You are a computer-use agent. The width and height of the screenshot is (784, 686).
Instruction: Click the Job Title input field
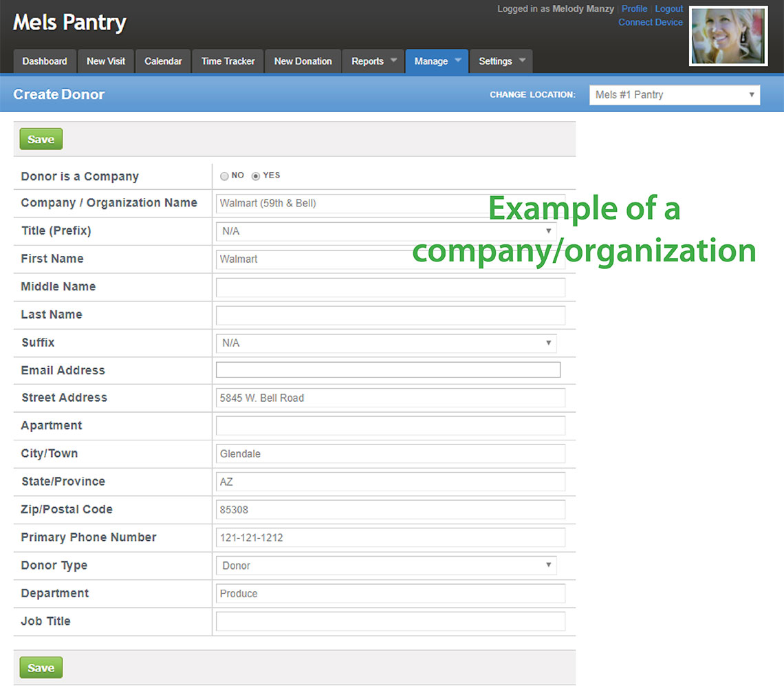[x=391, y=622]
